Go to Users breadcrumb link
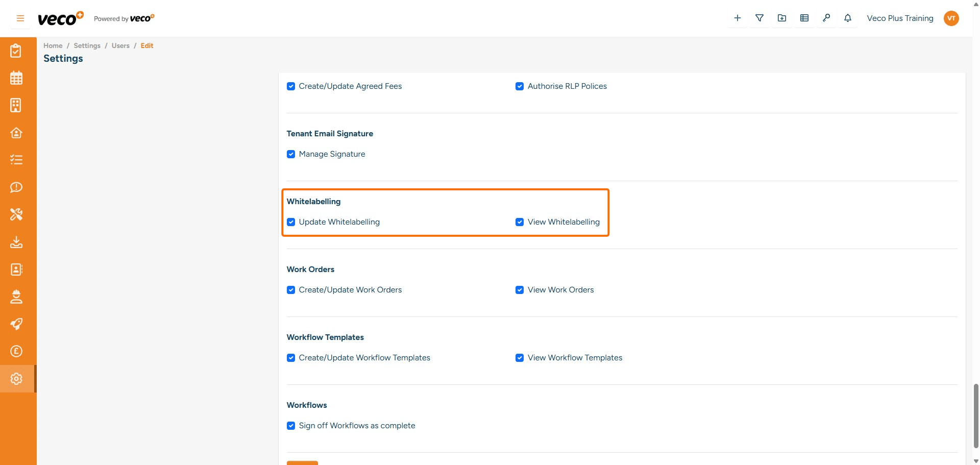The height and width of the screenshot is (465, 980). (x=120, y=45)
